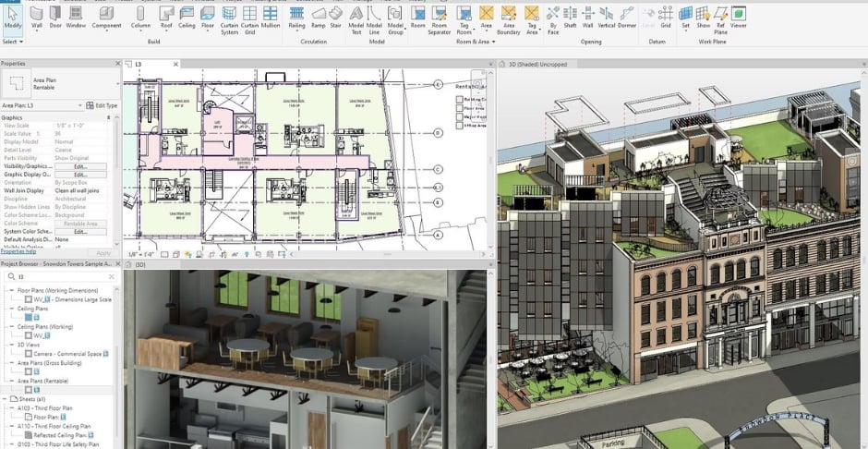Collapse the 3D Views tree node

click(x=13, y=345)
